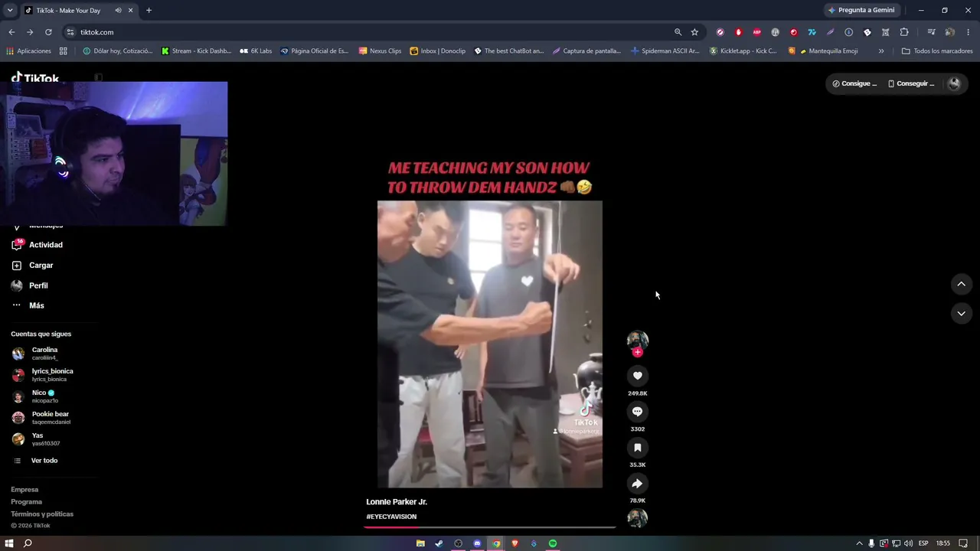Open the ABP Adblock Plus extension
Image resolution: width=980 pixels, height=551 pixels.
pos(757,32)
